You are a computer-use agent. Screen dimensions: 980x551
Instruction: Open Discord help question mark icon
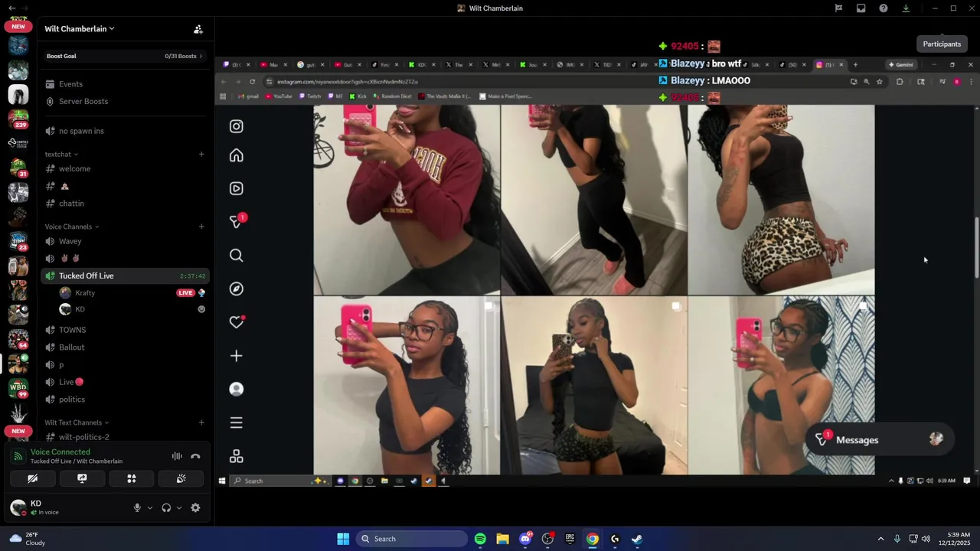coord(884,8)
